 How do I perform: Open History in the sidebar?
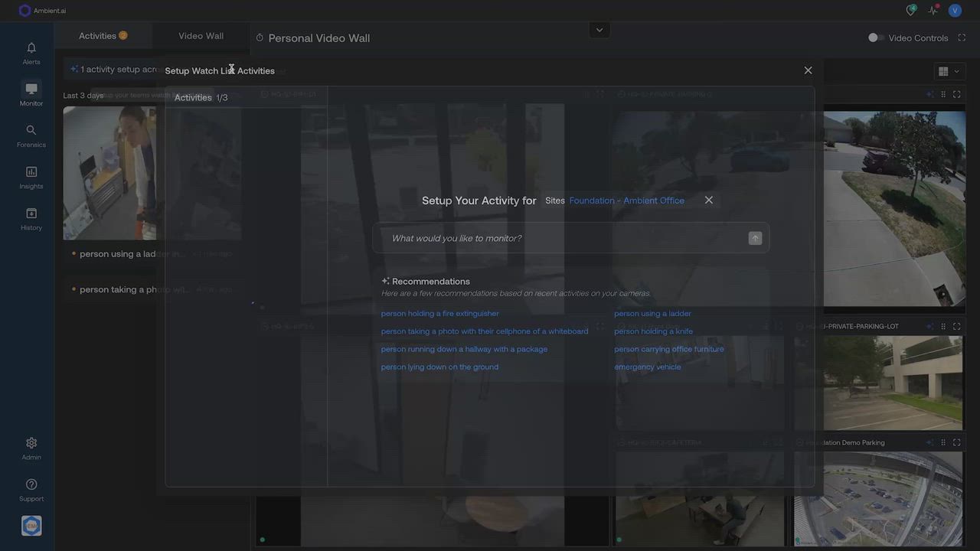(31, 219)
